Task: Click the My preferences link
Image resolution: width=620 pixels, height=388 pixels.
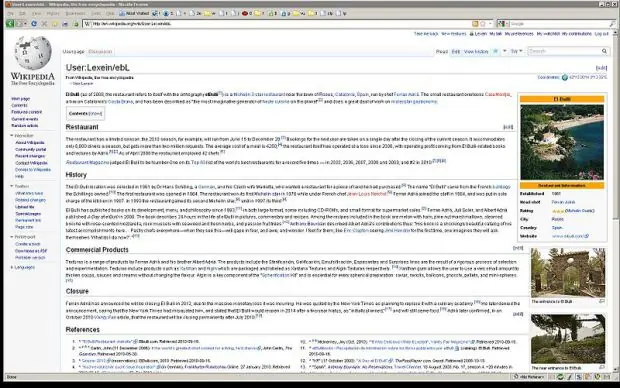Action: point(519,34)
